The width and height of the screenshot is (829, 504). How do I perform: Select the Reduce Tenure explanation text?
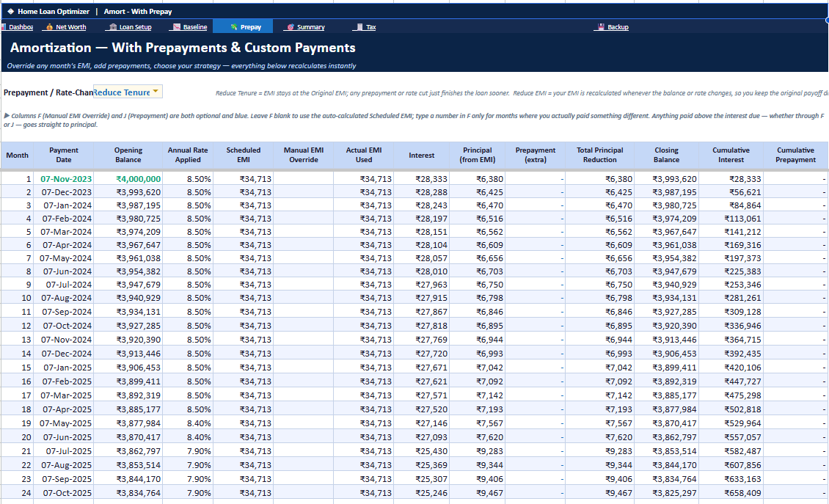522,93
